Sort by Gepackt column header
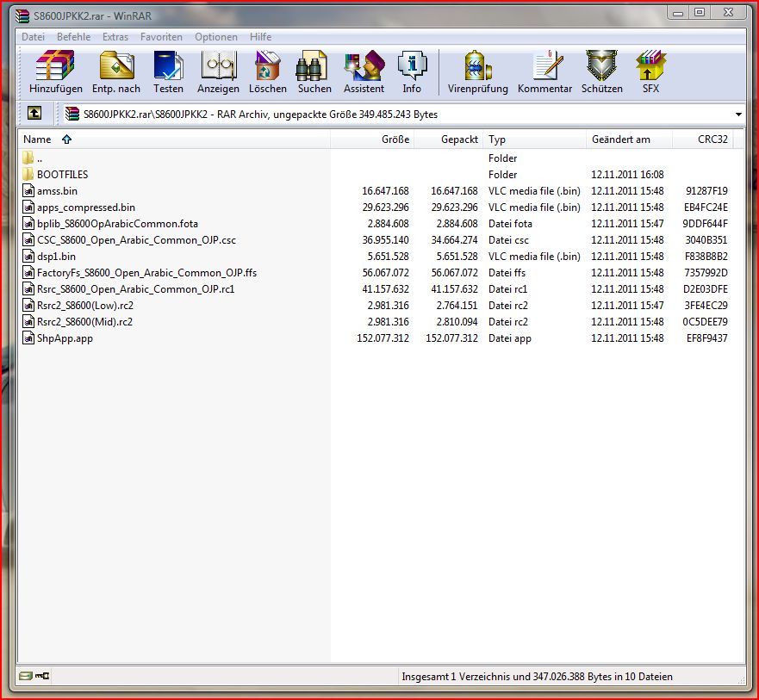759x700 pixels. (448, 139)
